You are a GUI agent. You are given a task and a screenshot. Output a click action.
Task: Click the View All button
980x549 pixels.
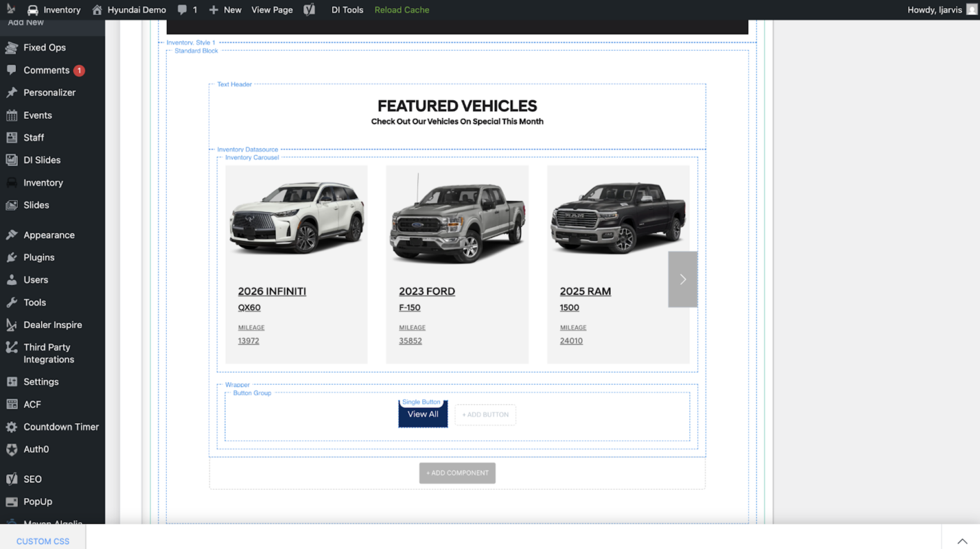423,414
